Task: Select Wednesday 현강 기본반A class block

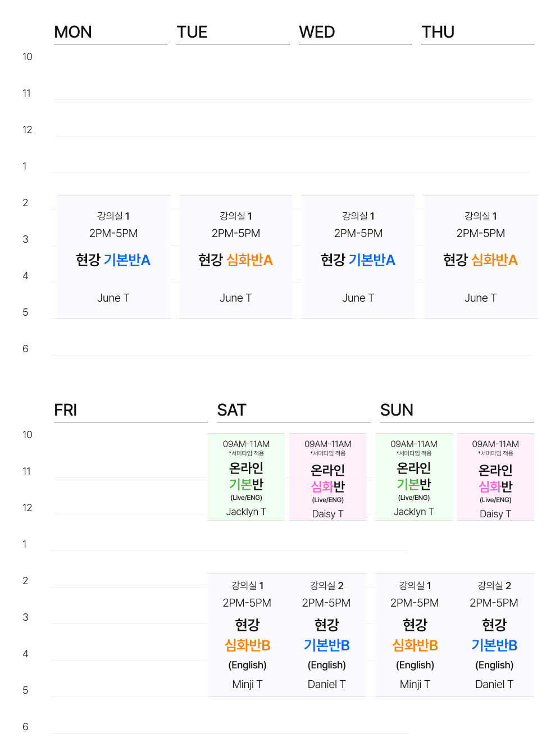Action: [358, 257]
